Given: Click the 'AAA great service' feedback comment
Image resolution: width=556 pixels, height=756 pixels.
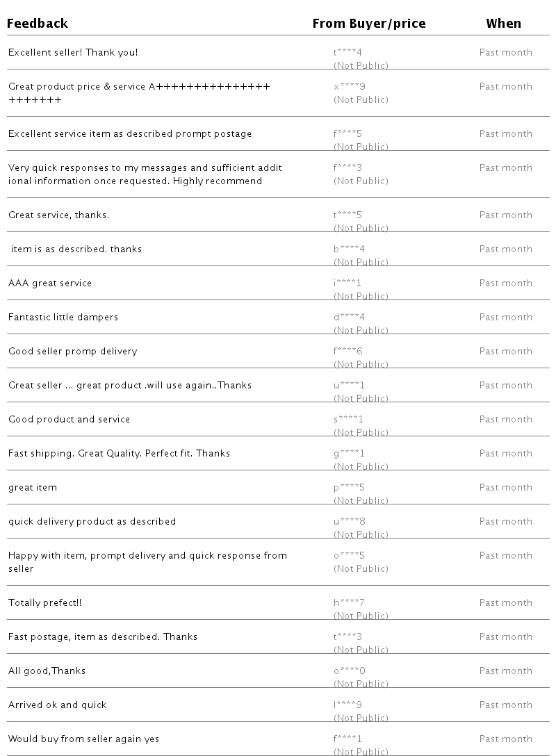Looking at the screenshot, I should 50,283.
